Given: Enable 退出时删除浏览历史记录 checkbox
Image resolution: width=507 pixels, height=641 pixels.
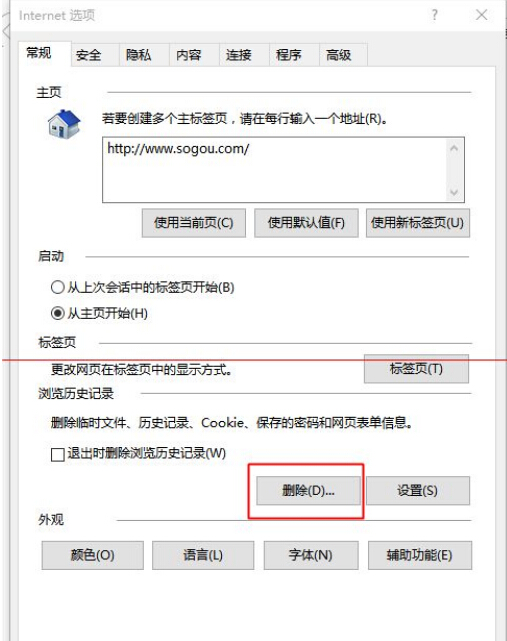Looking at the screenshot, I should [x=58, y=454].
